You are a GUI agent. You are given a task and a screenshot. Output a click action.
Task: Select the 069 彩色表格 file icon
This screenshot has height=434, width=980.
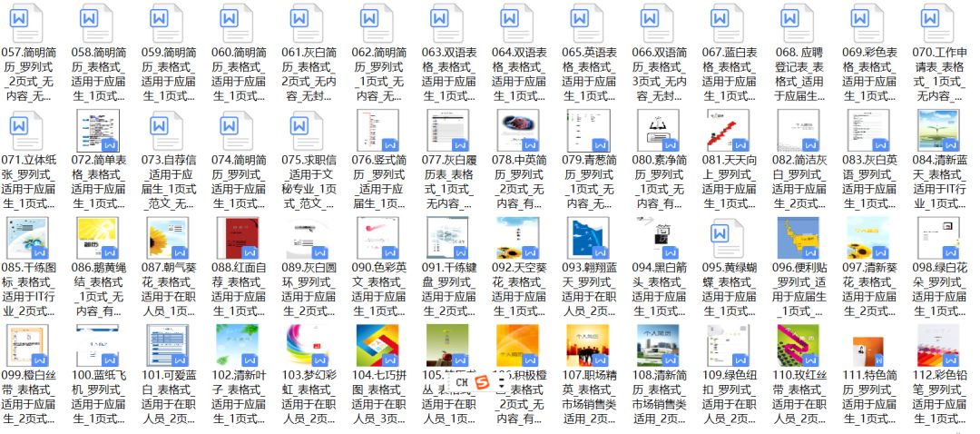(868, 23)
